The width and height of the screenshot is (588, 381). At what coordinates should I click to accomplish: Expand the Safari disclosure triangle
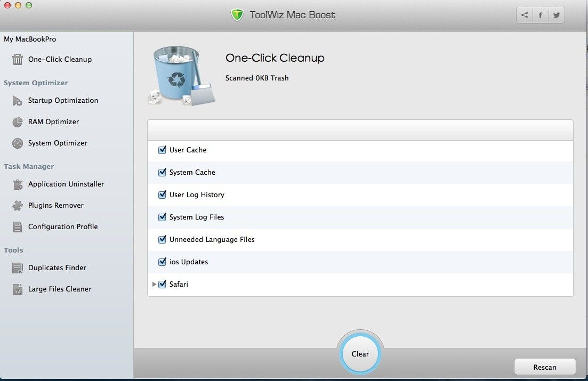coord(154,284)
